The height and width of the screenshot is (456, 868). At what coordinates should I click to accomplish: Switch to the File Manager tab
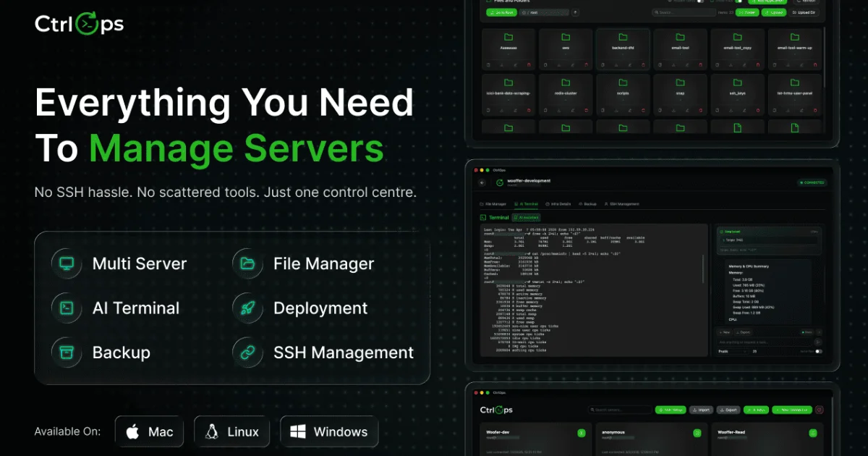click(x=493, y=204)
